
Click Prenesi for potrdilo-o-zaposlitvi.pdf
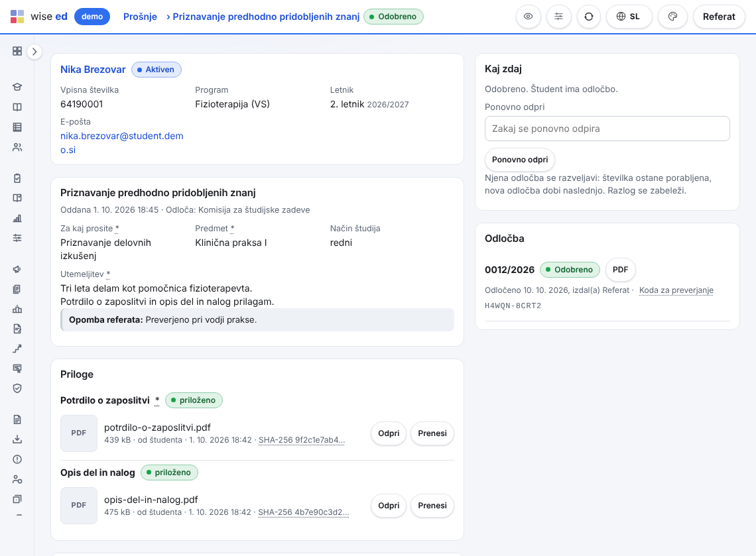pos(432,433)
